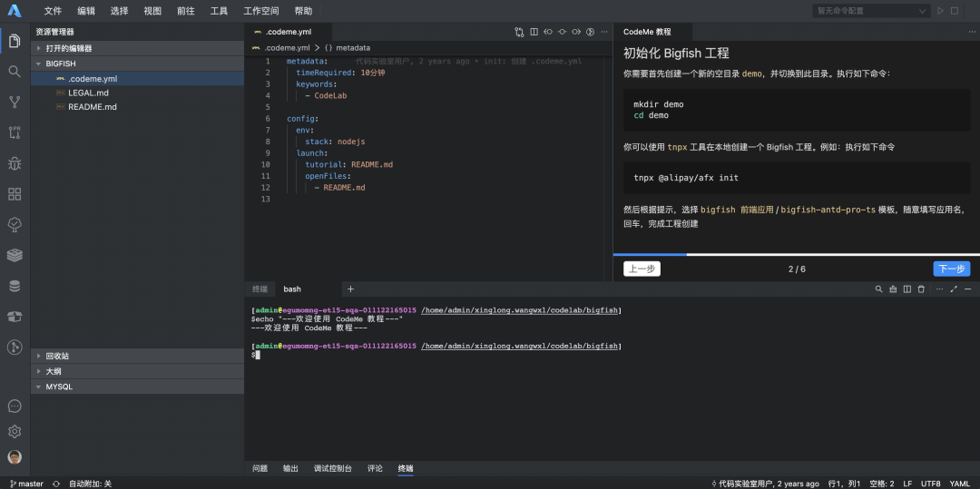
Task: Open the 工作空间 menu
Action: tap(261, 11)
